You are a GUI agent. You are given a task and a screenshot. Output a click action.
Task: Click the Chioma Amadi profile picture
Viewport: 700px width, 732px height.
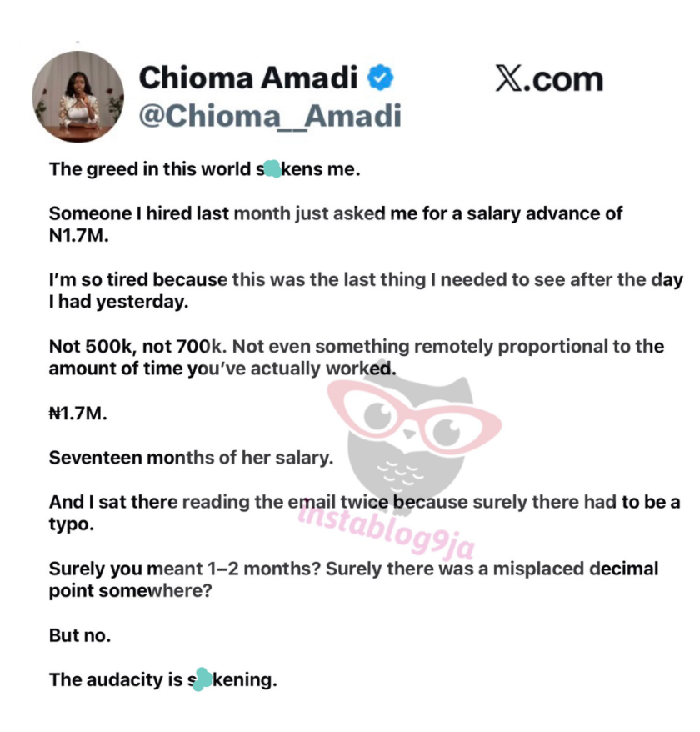click(x=78, y=98)
